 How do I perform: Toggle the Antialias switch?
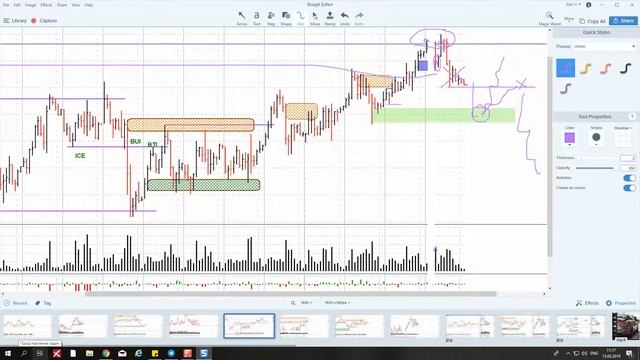629,178
